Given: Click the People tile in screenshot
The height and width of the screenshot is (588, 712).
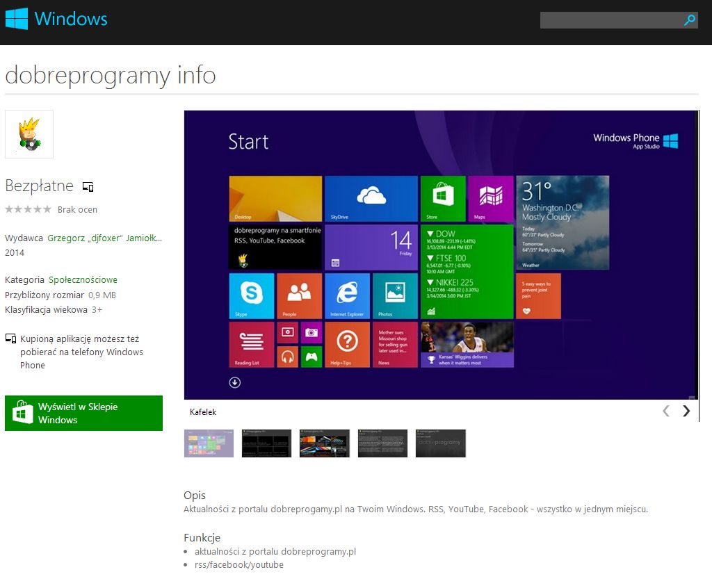Looking at the screenshot, I should (x=299, y=295).
